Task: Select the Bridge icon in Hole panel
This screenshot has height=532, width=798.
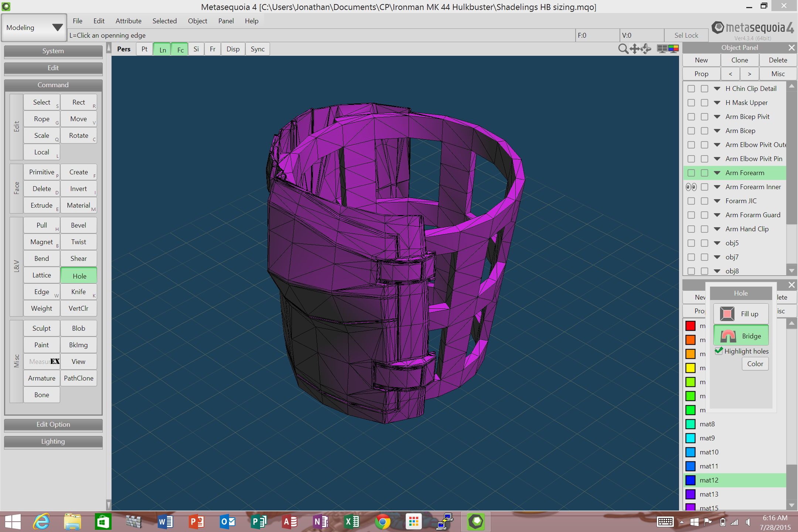Action: [x=728, y=336]
